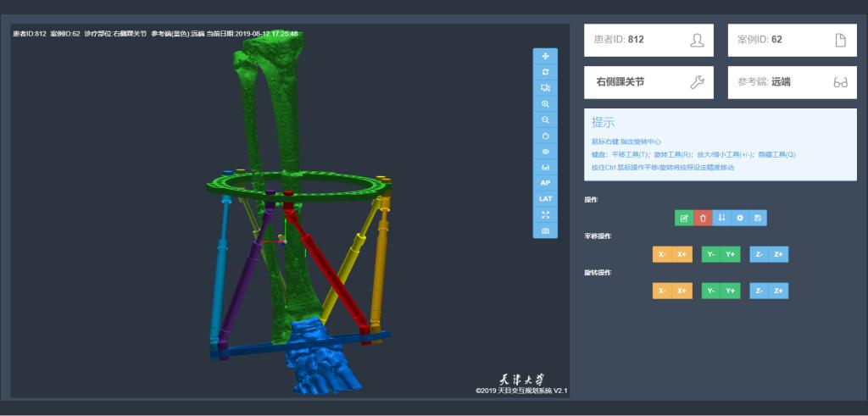Toggle visibility with the eye icon
The image size is (868, 416).
pyautogui.click(x=545, y=152)
